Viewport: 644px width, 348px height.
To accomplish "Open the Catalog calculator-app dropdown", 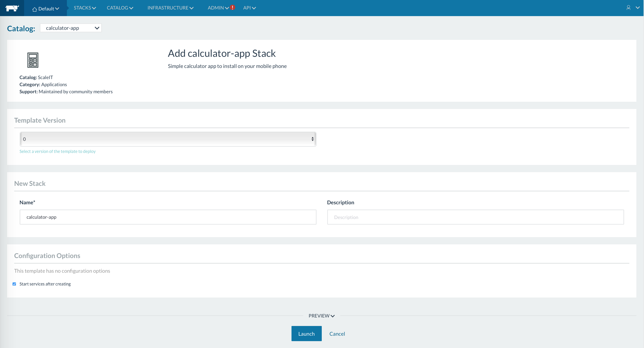I will pos(71,28).
